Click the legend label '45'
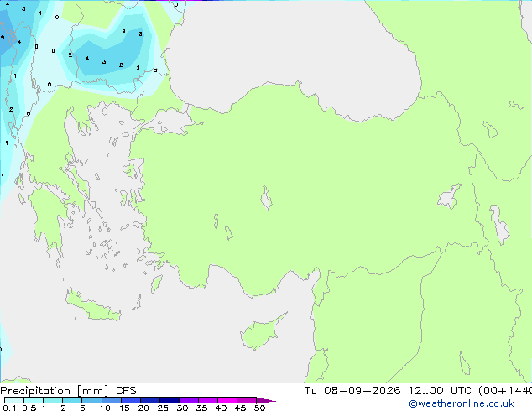The height and width of the screenshot is (411, 532). [x=240, y=408]
